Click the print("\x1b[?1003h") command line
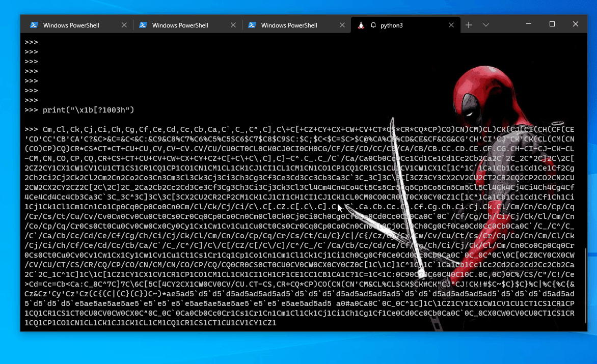 [79, 110]
